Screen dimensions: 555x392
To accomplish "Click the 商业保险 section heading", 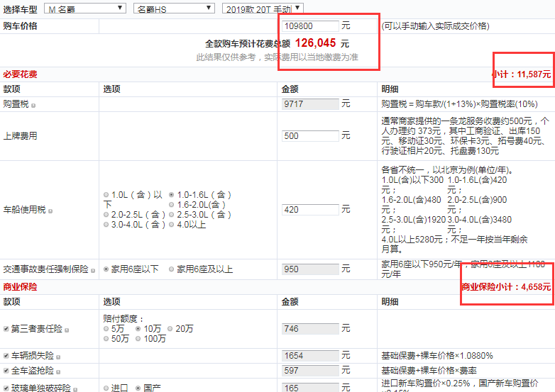I will pos(20,286).
